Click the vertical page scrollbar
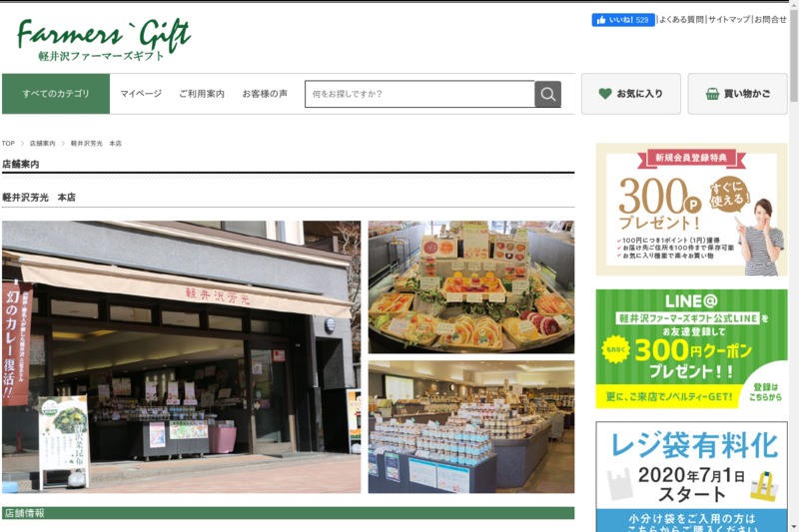The width and height of the screenshot is (799, 532). [794, 266]
